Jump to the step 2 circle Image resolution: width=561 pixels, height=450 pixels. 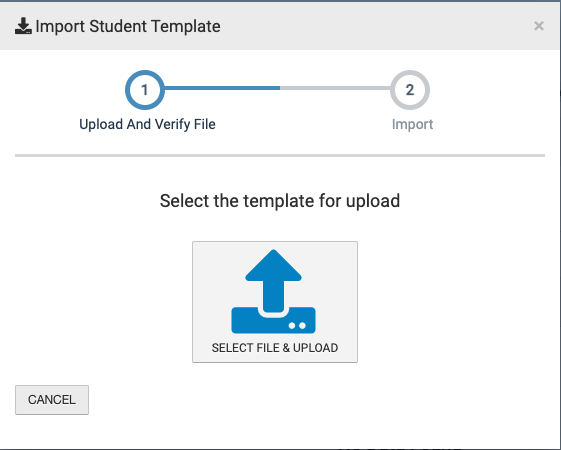(410, 90)
